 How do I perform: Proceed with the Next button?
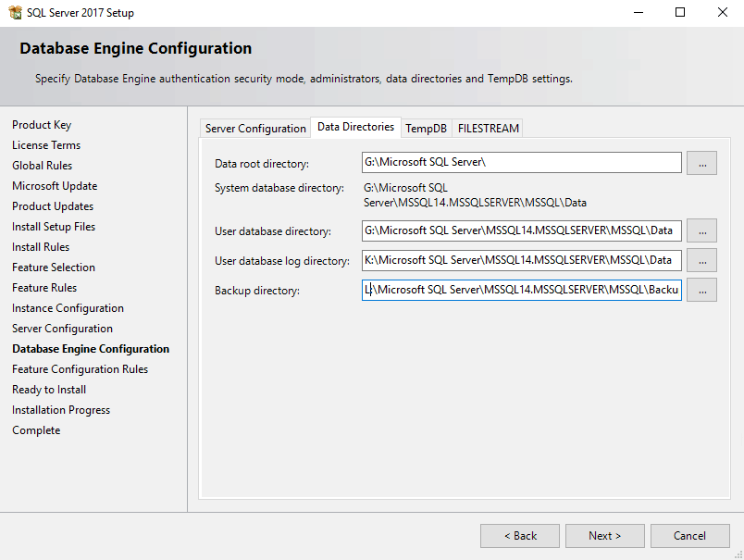tap(605, 536)
